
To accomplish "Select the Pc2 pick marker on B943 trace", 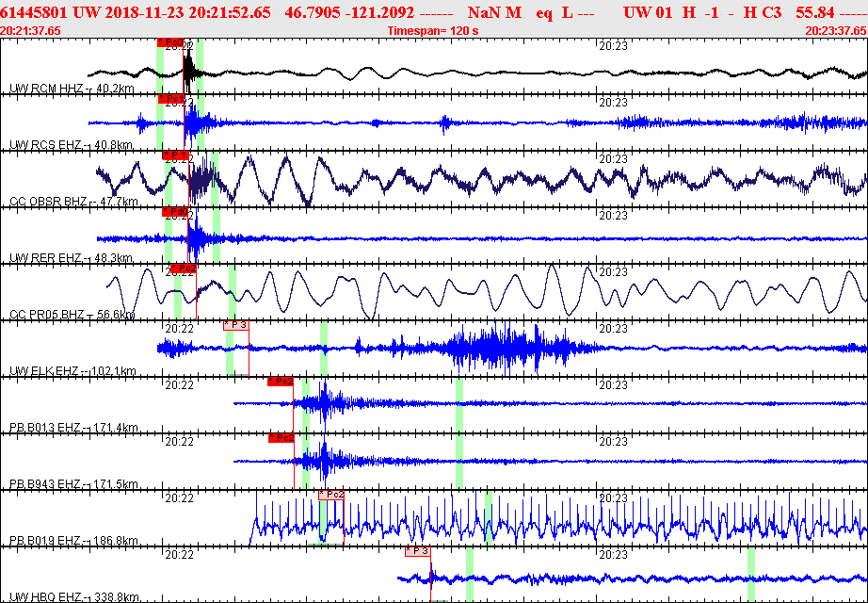I will pos(281,438).
